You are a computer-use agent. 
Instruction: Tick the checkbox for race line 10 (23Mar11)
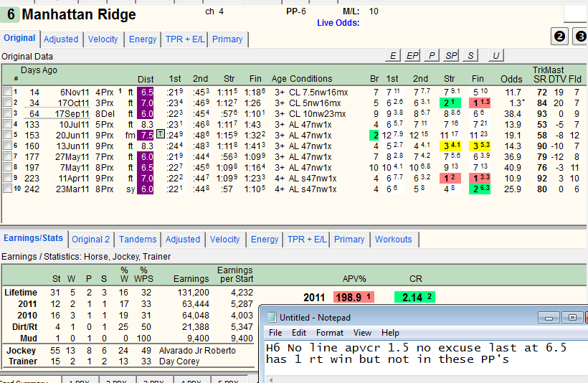coord(7,189)
